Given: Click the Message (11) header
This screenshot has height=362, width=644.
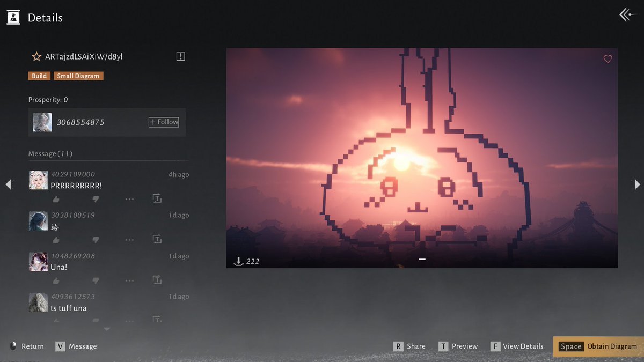Looking at the screenshot, I should (50, 154).
